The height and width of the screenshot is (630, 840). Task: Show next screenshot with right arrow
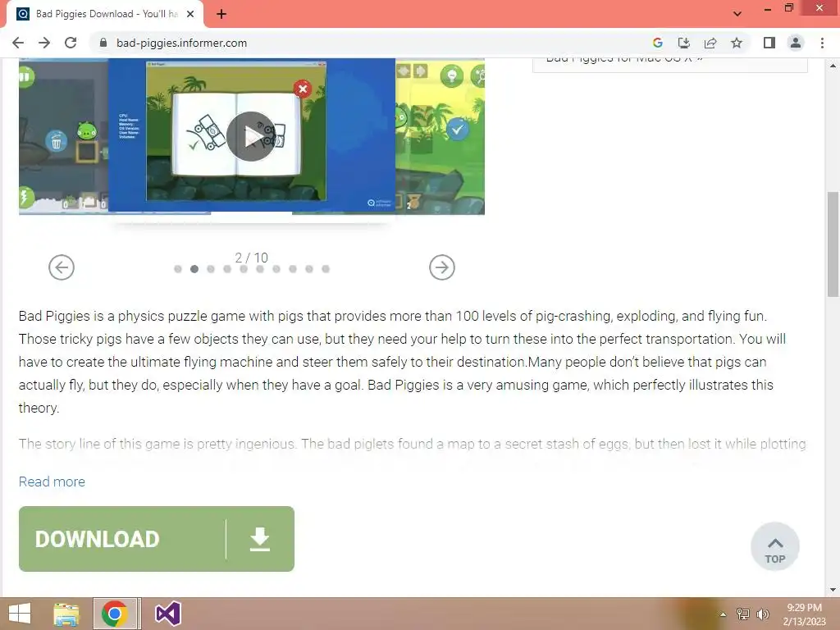[x=442, y=267]
